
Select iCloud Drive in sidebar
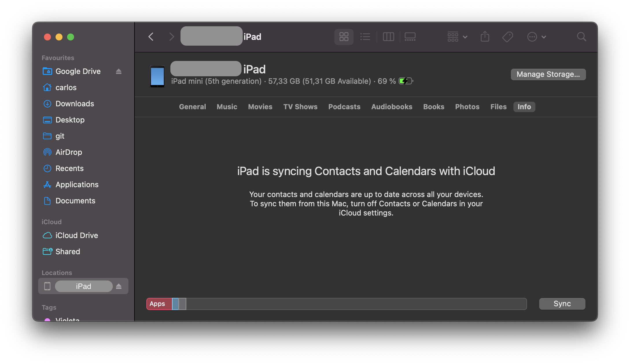[76, 235]
